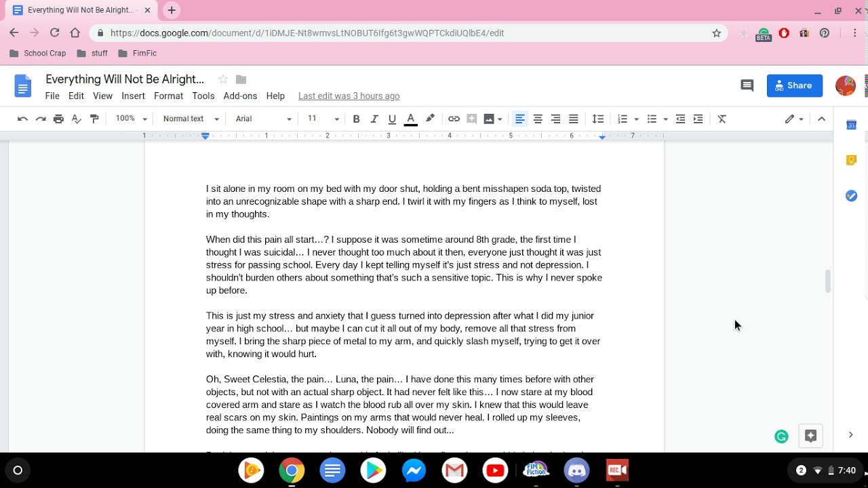This screenshot has height=488, width=868.
Task: Open the Normal text style dropdown
Action: pyautogui.click(x=191, y=119)
